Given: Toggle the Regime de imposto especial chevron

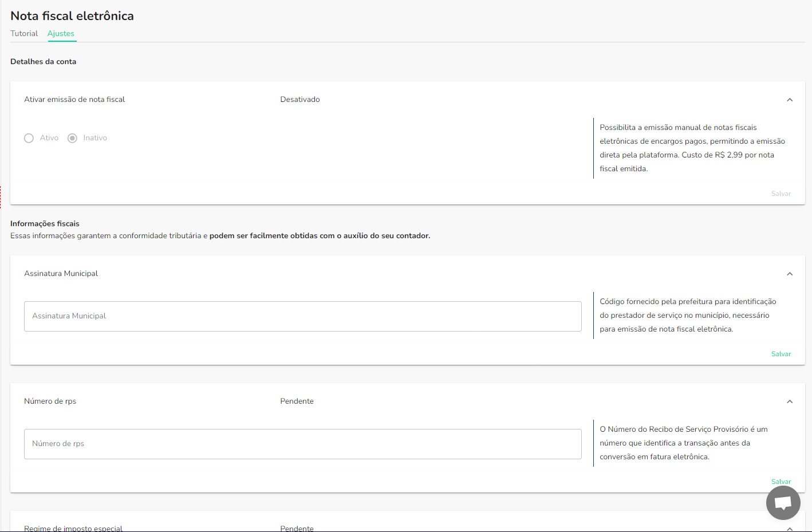Looking at the screenshot, I should tap(790, 528).
